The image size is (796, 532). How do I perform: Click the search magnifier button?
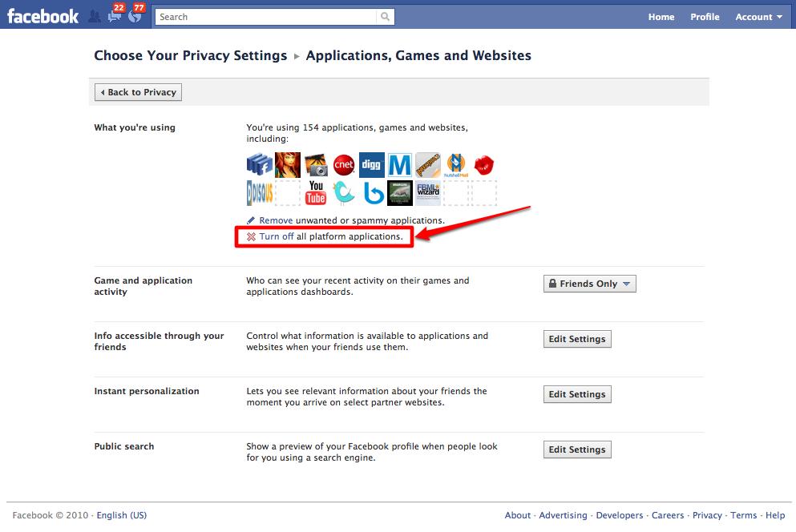click(386, 17)
